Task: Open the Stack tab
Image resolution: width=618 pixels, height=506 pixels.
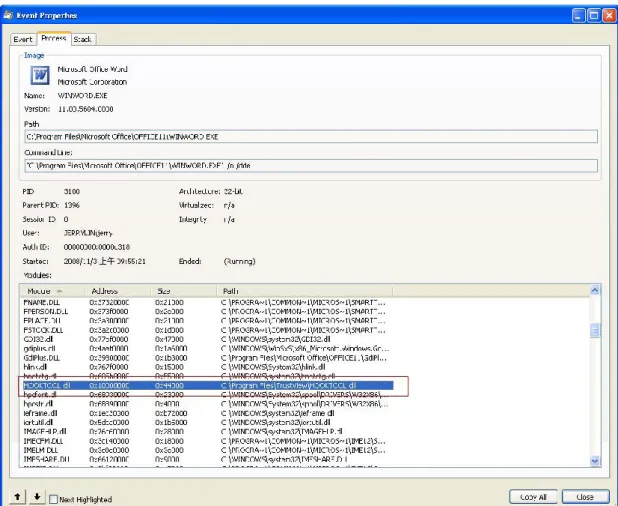Action: click(x=83, y=39)
